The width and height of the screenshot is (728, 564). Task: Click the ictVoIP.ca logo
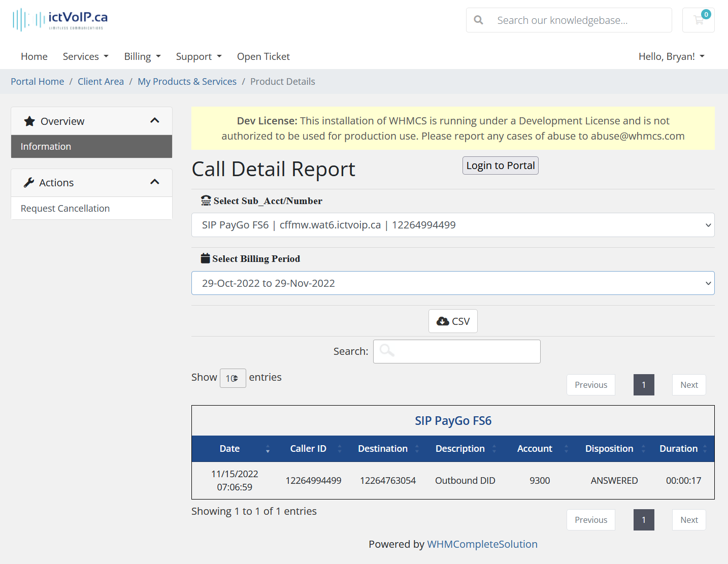60,20
